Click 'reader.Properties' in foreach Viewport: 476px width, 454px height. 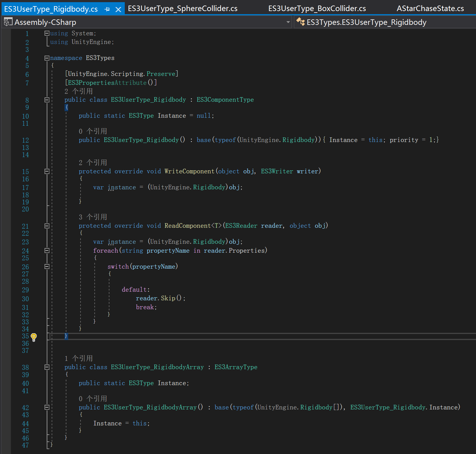[x=234, y=251]
